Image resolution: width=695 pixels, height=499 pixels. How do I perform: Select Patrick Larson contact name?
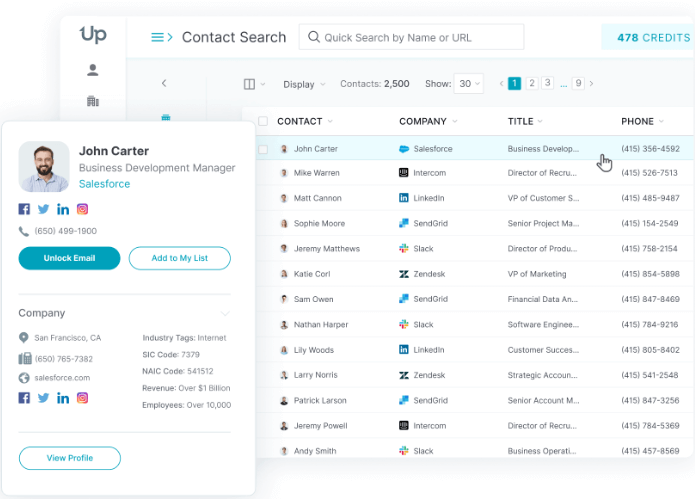click(x=320, y=400)
